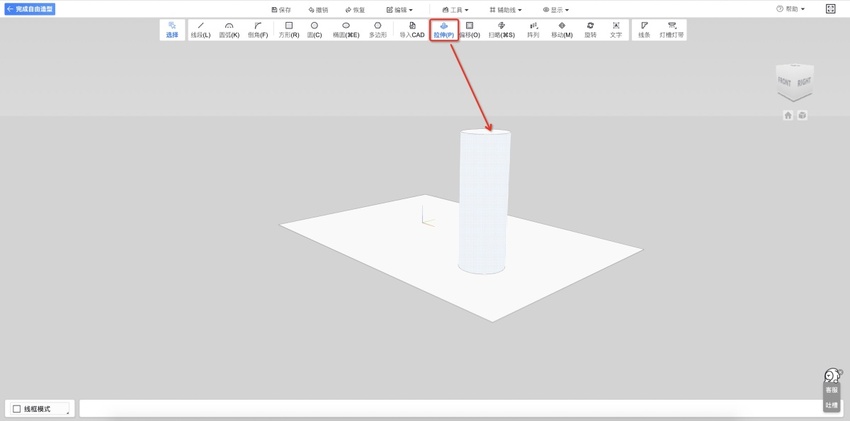The image size is (850, 421).
Task: Activate the 方形(R) rectangle tool
Action: click(289, 30)
